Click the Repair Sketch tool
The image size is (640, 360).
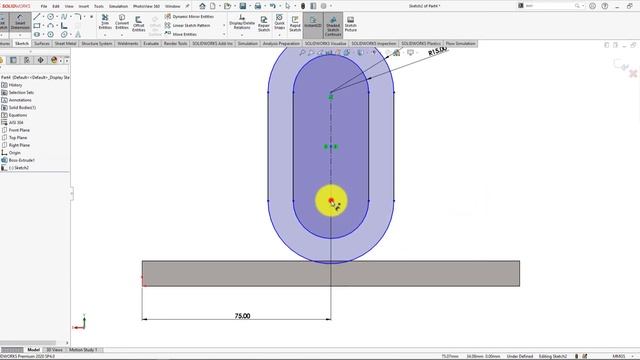(x=264, y=24)
